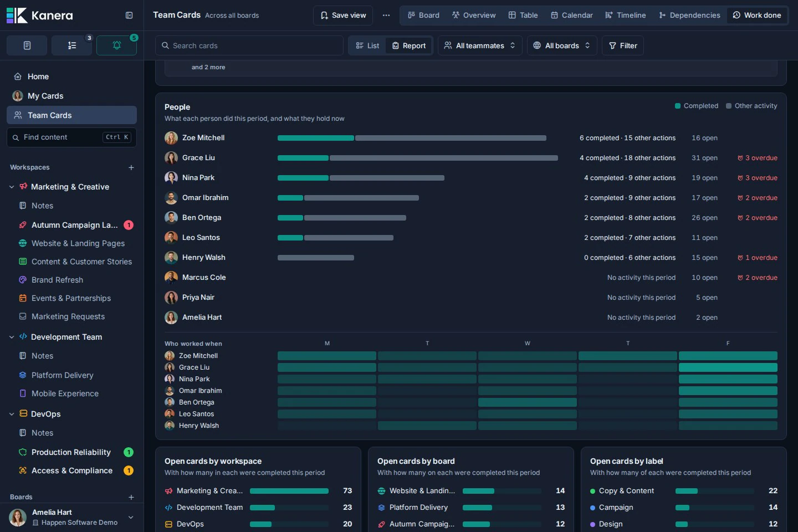Click the Save view button
Image resolution: width=798 pixels, height=532 pixels.
pyautogui.click(x=343, y=16)
